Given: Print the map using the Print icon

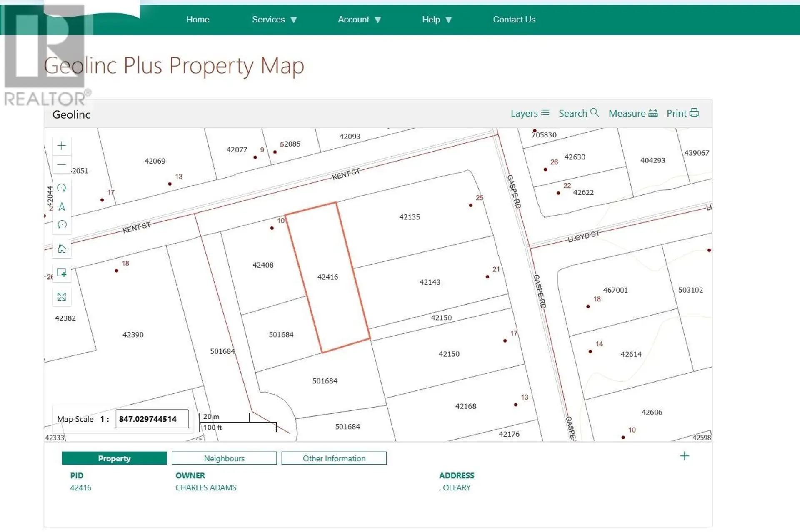Looking at the screenshot, I should pyautogui.click(x=682, y=113).
